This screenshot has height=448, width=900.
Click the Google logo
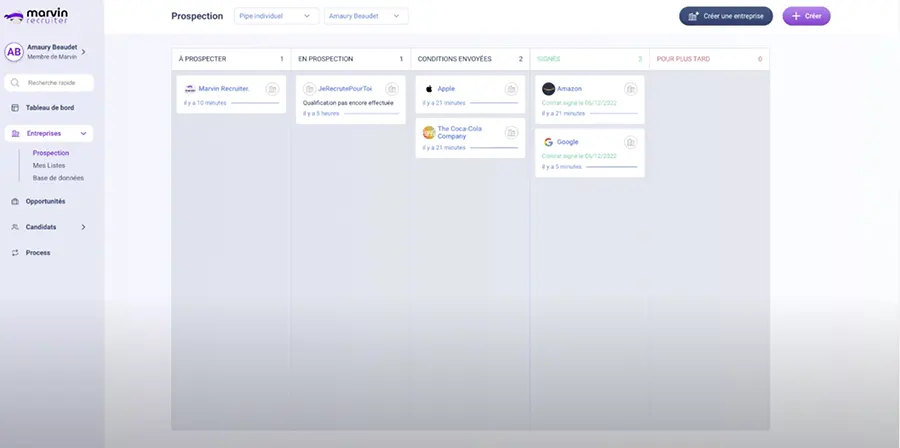coord(549,142)
